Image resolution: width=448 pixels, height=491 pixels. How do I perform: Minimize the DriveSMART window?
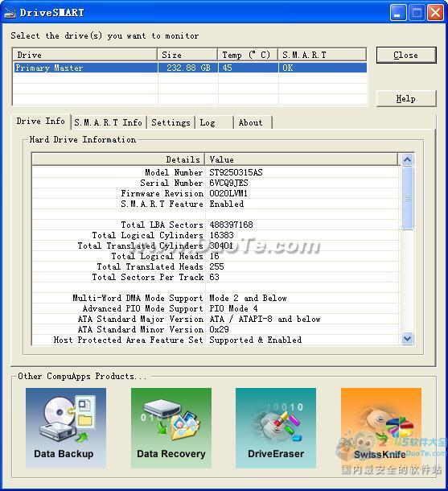pyautogui.click(x=398, y=13)
